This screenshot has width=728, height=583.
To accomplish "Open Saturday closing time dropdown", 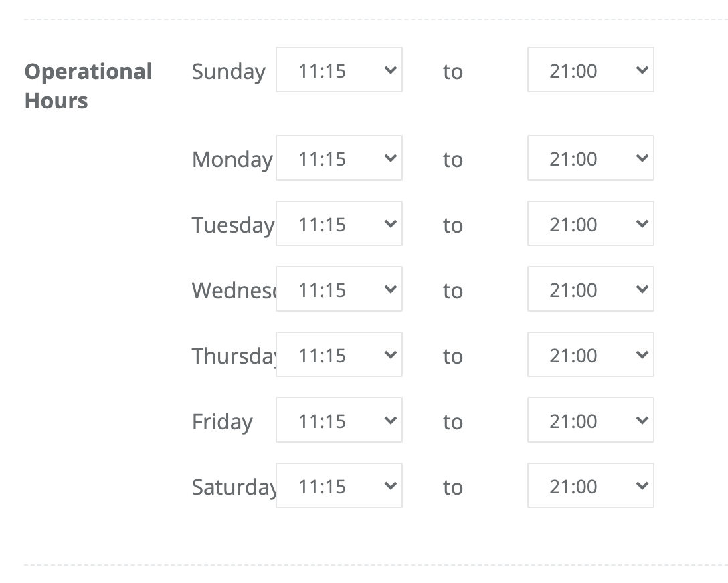I will click(x=591, y=485).
